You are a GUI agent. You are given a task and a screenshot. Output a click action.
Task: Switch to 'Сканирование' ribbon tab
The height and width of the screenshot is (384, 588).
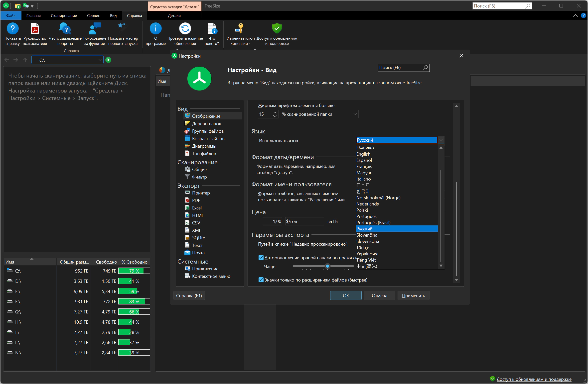click(64, 15)
